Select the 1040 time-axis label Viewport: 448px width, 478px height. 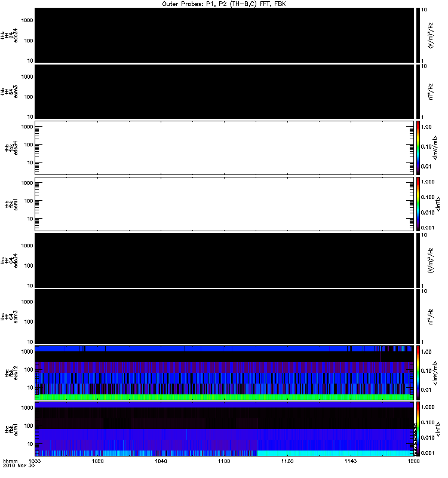click(161, 461)
